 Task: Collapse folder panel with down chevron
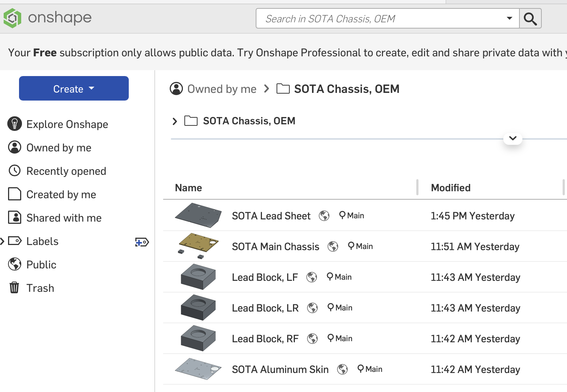(x=512, y=138)
